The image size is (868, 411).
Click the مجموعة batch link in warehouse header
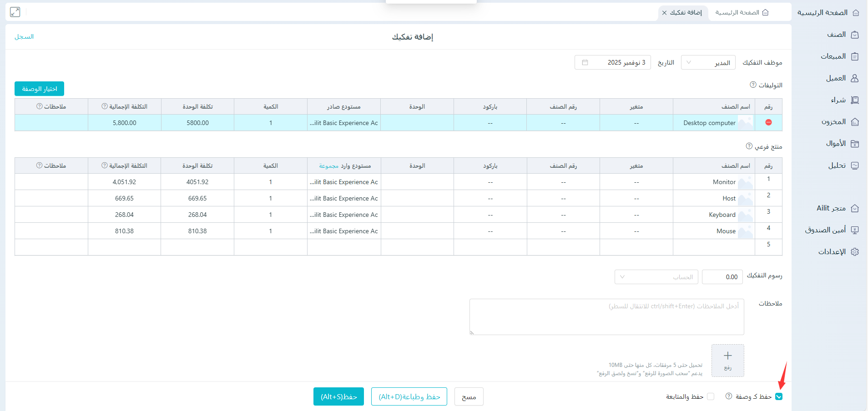[x=328, y=166]
